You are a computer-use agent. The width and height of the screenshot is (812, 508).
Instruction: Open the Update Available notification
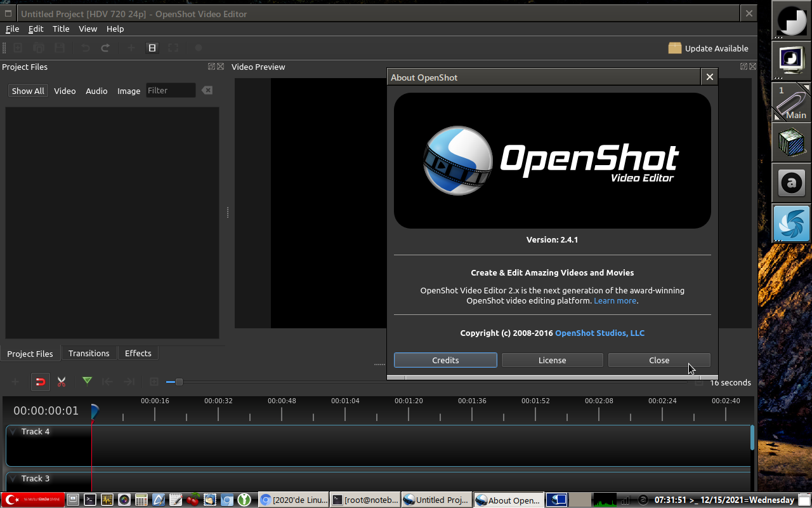(708, 48)
